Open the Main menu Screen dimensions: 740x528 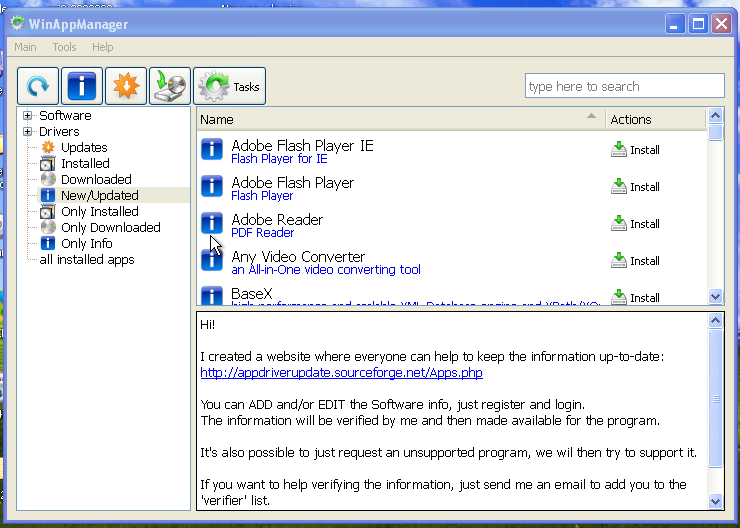pos(25,47)
